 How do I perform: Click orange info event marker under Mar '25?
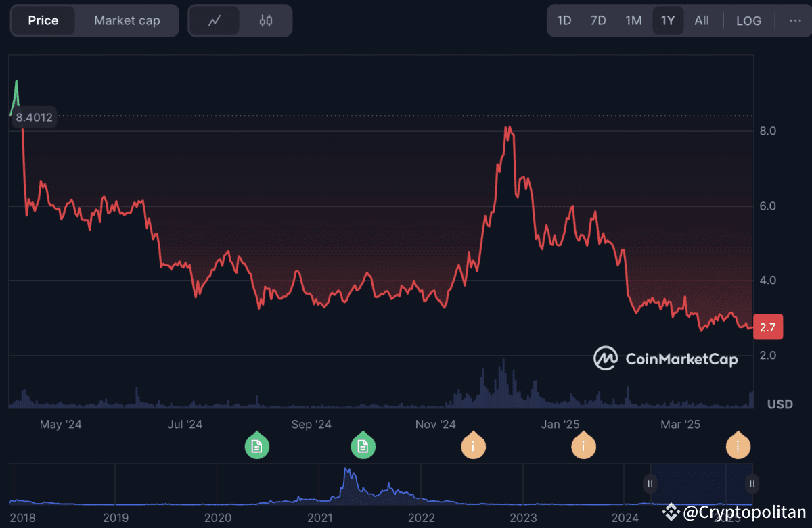(738, 446)
